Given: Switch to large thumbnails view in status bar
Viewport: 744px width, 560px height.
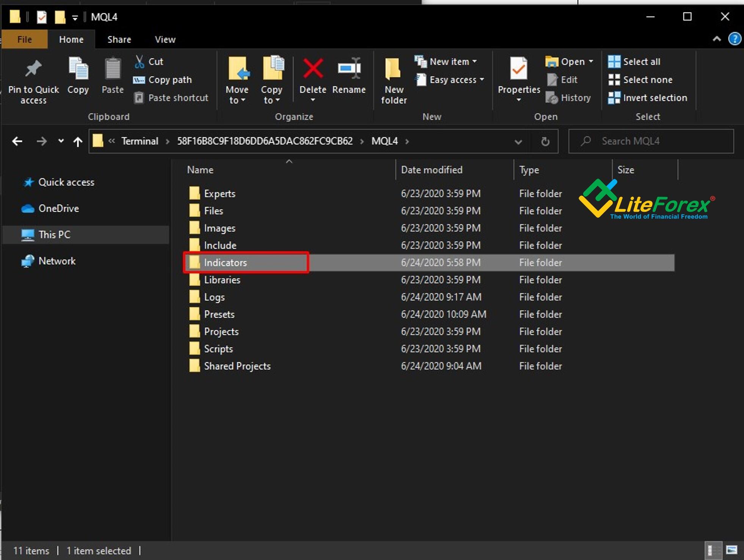Looking at the screenshot, I should (x=731, y=550).
